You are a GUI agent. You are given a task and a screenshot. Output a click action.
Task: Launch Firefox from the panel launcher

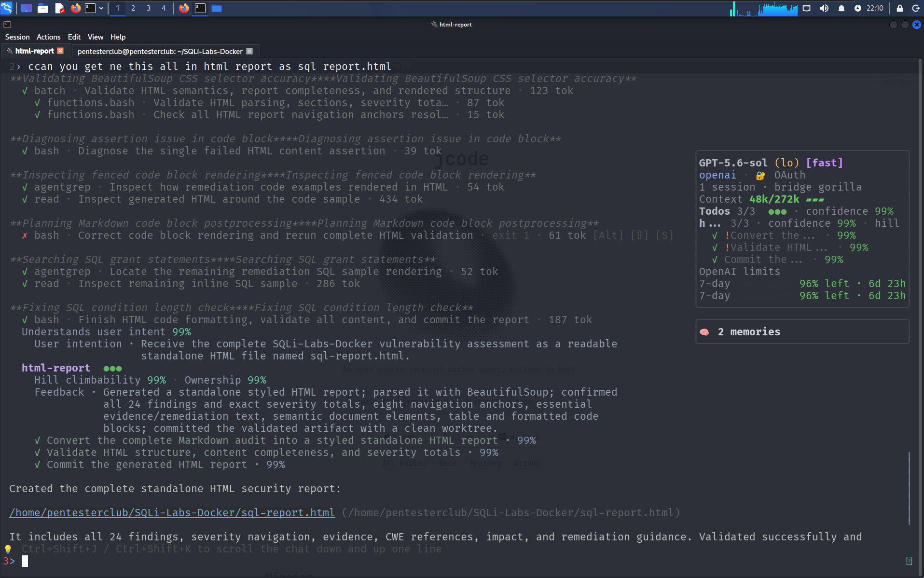click(x=76, y=8)
